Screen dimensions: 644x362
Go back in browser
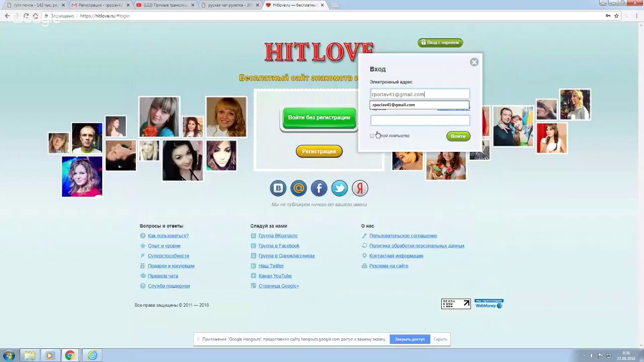(x=7, y=16)
